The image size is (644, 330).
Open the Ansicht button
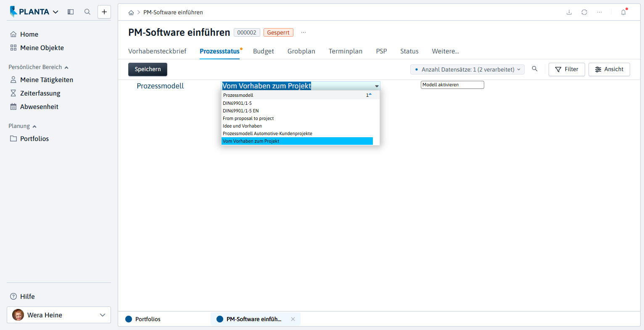pyautogui.click(x=609, y=69)
